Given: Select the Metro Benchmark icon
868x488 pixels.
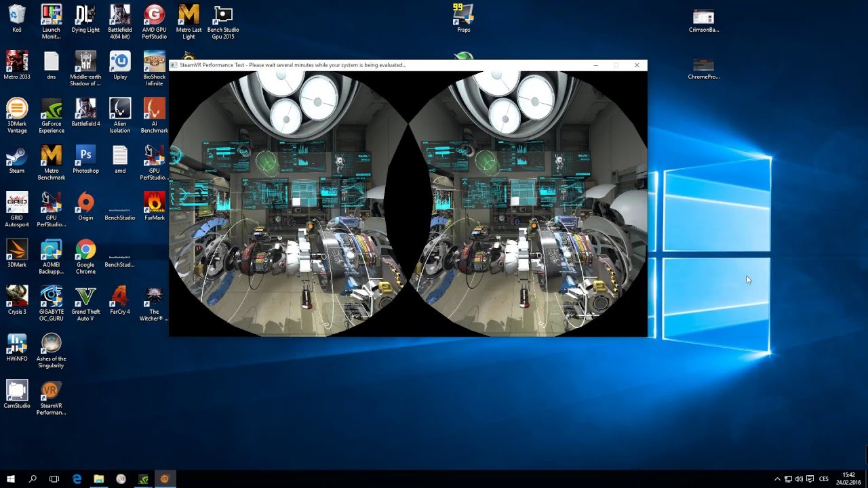Looking at the screenshot, I should [x=52, y=163].
